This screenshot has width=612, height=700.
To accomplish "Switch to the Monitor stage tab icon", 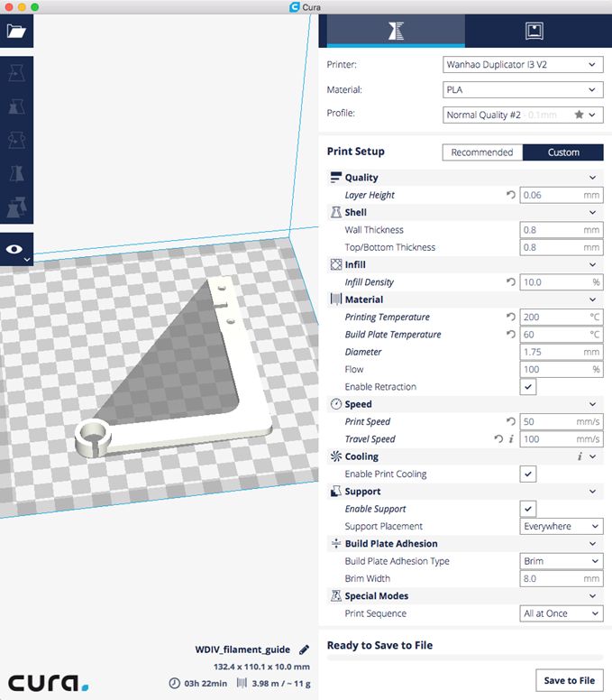I will pos(534,31).
